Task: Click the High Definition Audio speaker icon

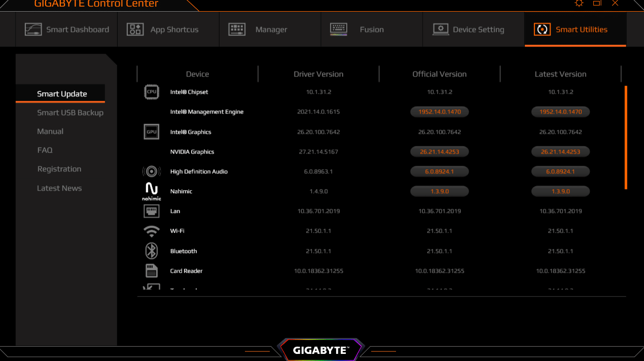Action: point(152,171)
